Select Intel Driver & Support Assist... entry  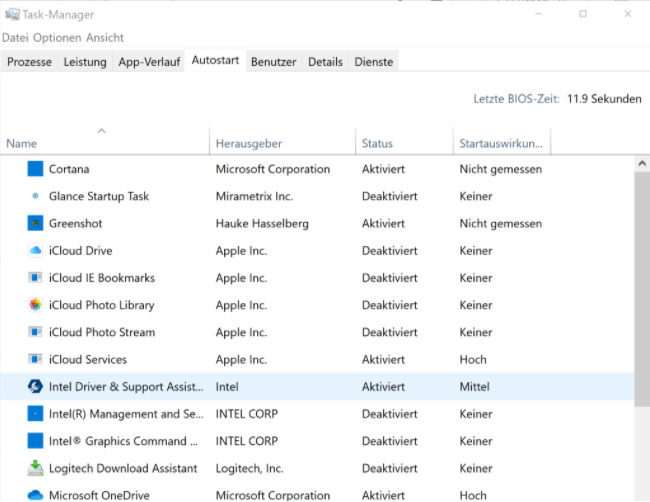126,387
